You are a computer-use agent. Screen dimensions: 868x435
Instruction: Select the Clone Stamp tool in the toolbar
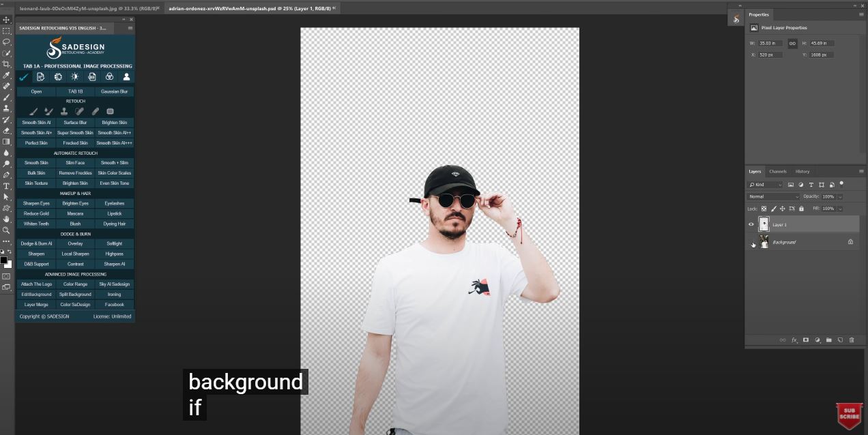(x=6, y=108)
